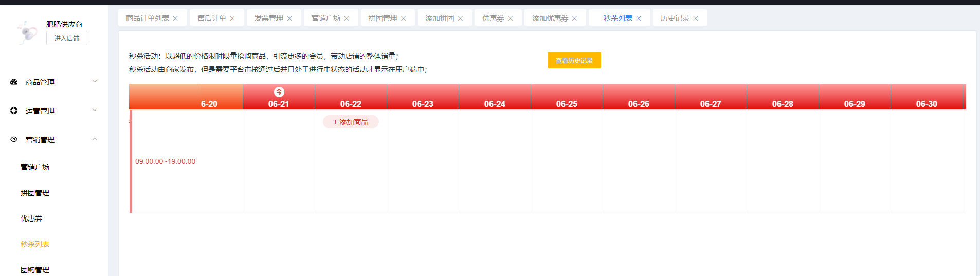The image size is (980, 276).
Task: Select the 09:00:00~19:00:00 time slot
Action: click(x=165, y=161)
